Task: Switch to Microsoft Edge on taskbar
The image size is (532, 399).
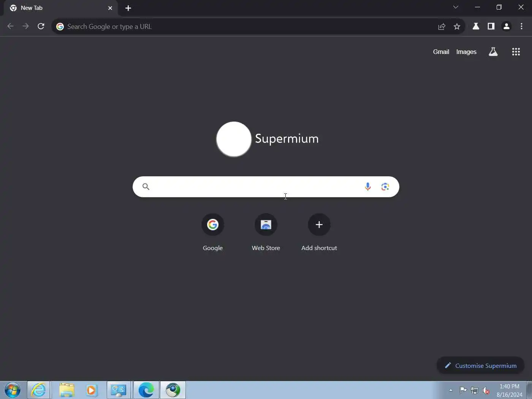Action: point(146,390)
